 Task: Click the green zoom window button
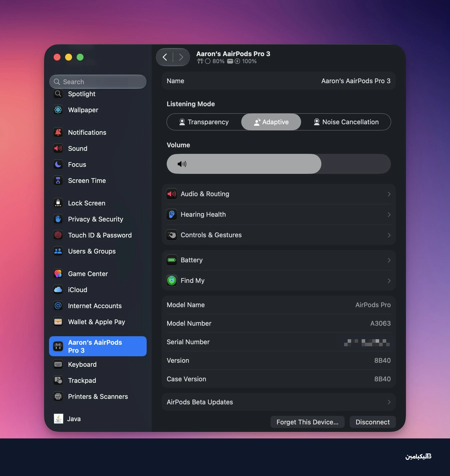[80, 57]
